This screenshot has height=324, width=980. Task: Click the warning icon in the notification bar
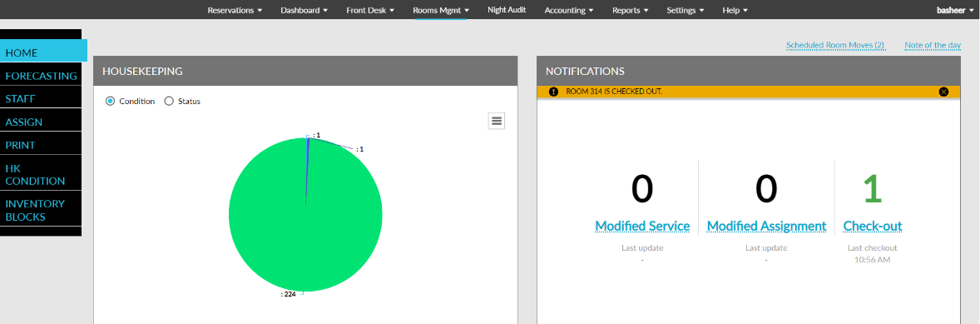pyautogui.click(x=553, y=92)
